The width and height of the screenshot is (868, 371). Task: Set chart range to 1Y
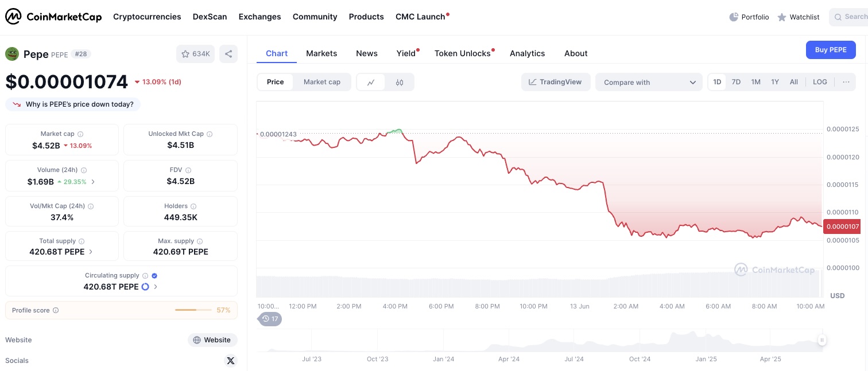(x=775, y=82)
